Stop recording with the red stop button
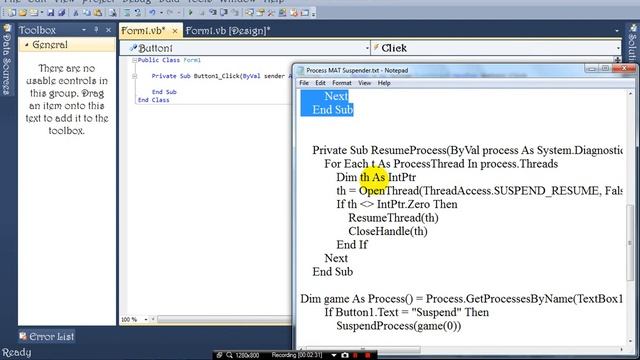This screenshot has width=640, height=360. click(367, 355)
